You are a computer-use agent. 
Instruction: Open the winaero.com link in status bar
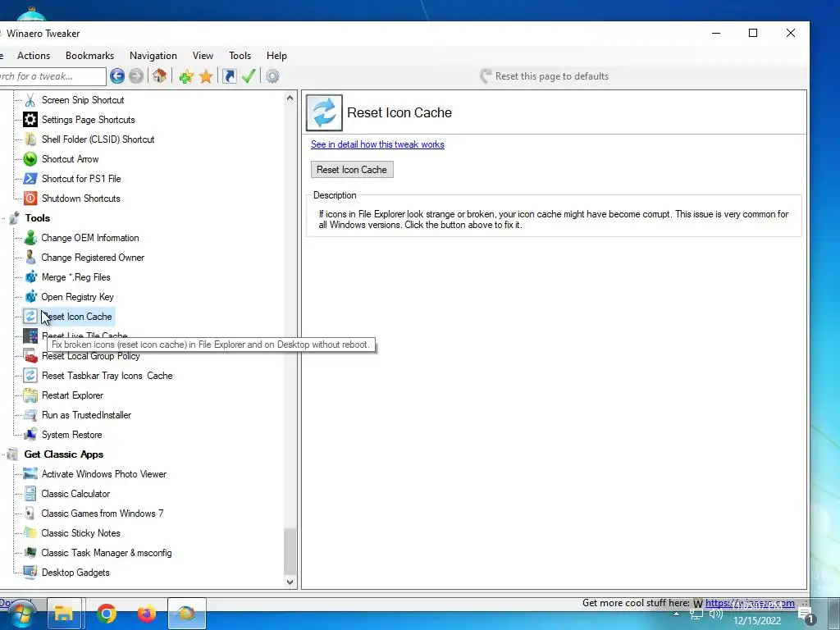click(x=750, y=603)
